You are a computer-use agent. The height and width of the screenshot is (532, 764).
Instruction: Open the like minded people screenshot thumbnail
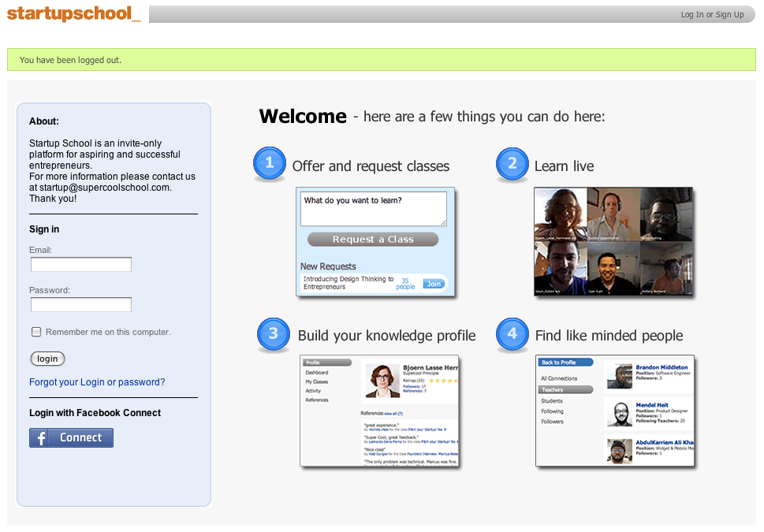(x=615, y=411)
